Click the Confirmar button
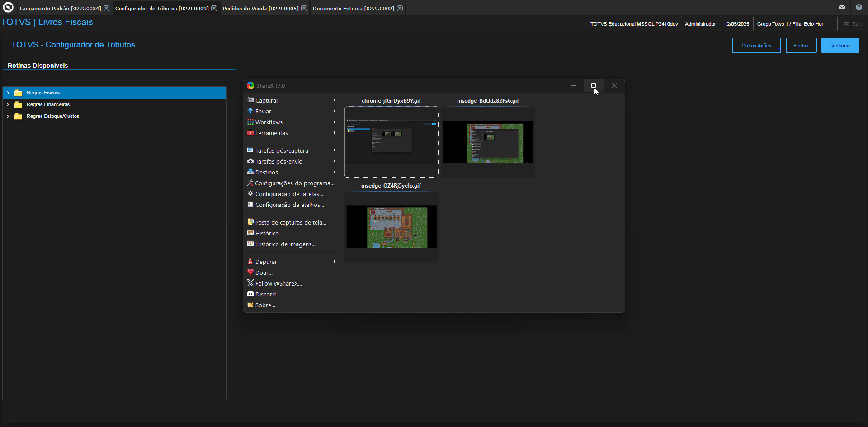868x427 pixels. pyautogui.click(x=840, y=46)
